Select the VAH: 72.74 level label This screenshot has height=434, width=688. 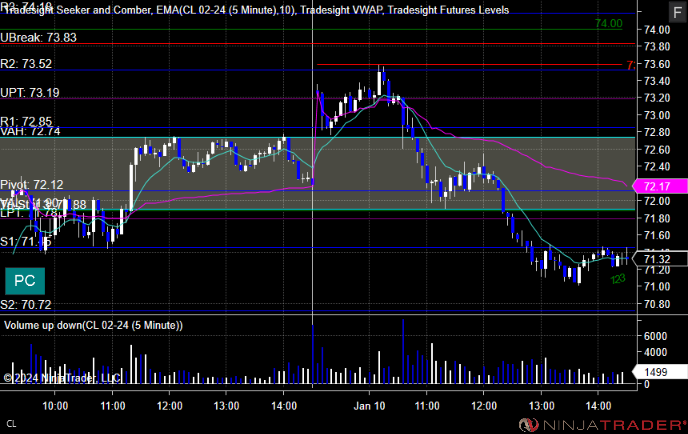tap(30, 131)
